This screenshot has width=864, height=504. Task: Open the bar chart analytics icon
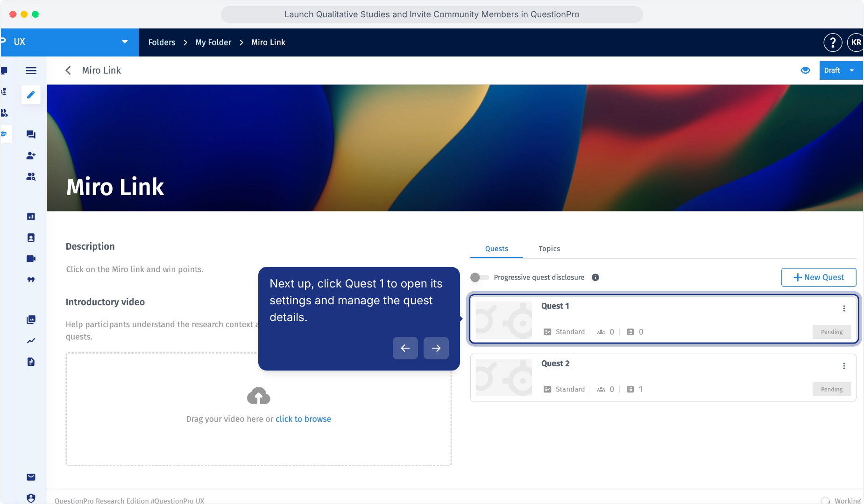31,217
